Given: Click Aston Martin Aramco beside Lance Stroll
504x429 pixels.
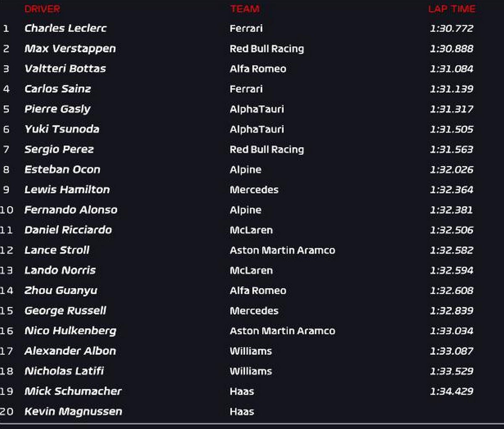Looking at the screenshot, I should coord(282,250).
